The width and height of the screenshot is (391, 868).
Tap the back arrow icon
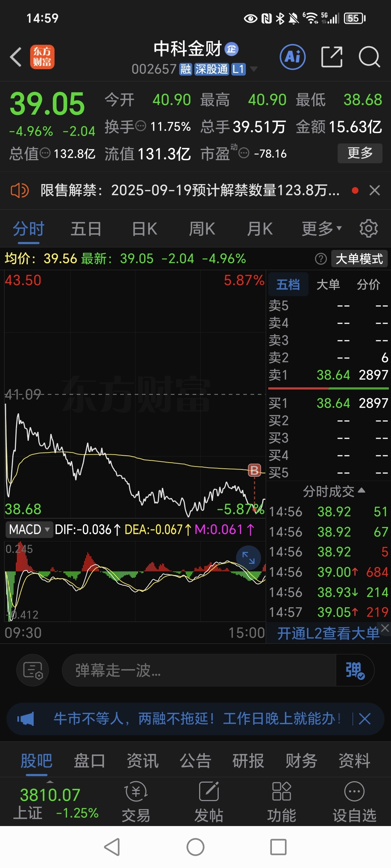16,57
